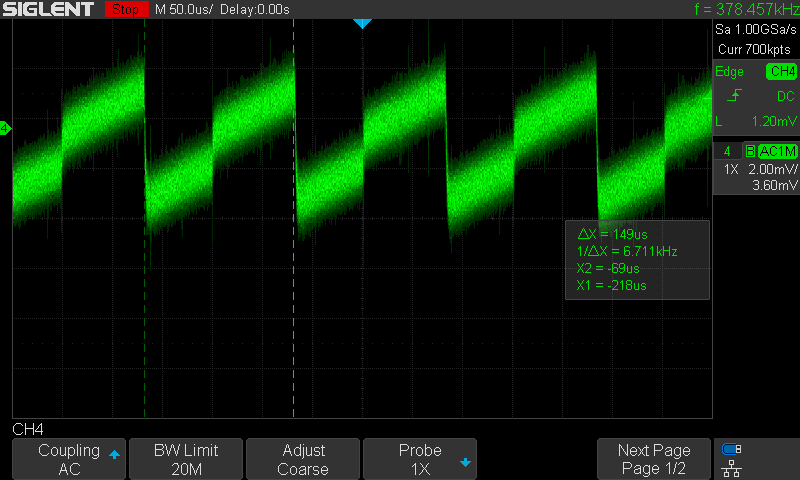Click the M 50.0us/ timebase readout
The width and height of the screenshot is (800, 480).
click(x=184, y=9)
